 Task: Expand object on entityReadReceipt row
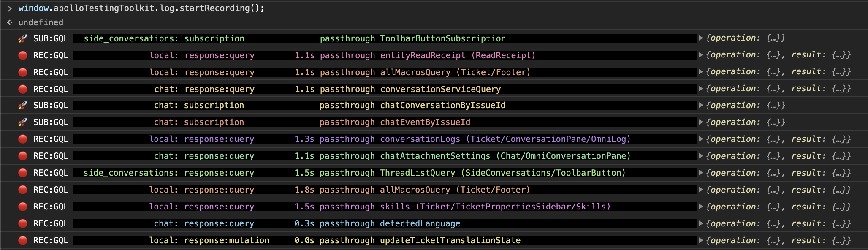(x=701, y=55)
